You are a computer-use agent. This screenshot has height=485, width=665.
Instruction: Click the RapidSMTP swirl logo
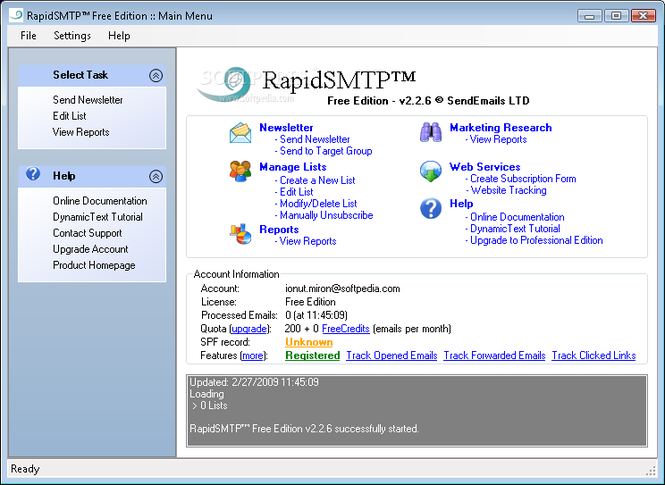coord(225,84)
